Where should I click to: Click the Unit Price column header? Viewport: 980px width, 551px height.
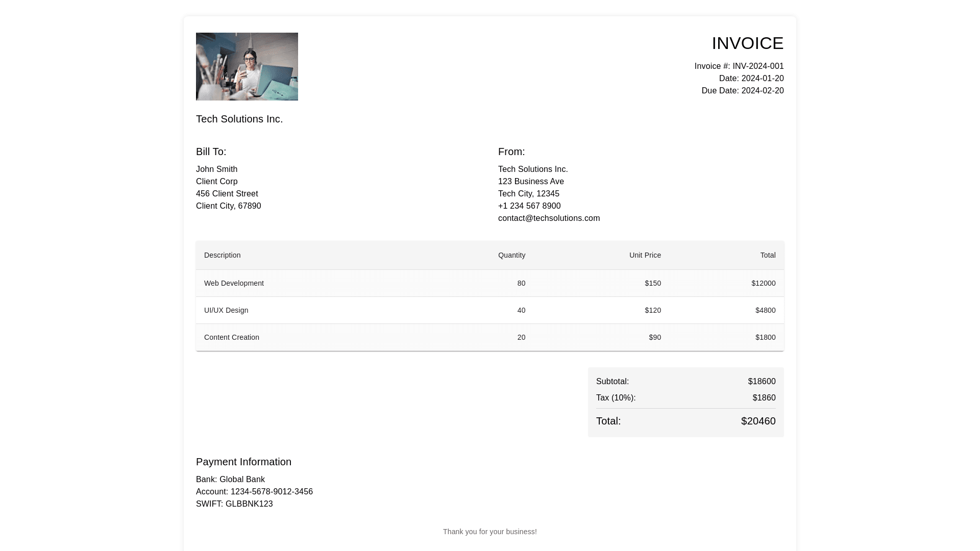pyautogui.click(x=645, y=255)
